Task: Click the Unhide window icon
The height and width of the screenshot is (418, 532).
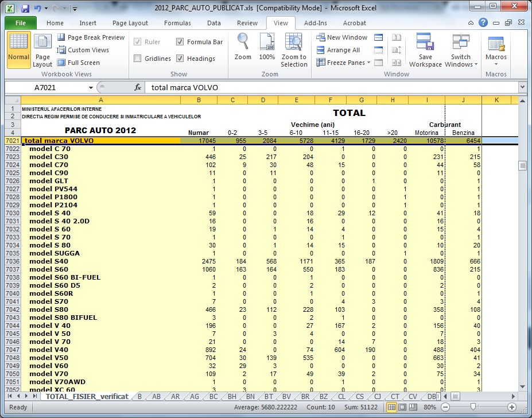Action: point(379,63)
